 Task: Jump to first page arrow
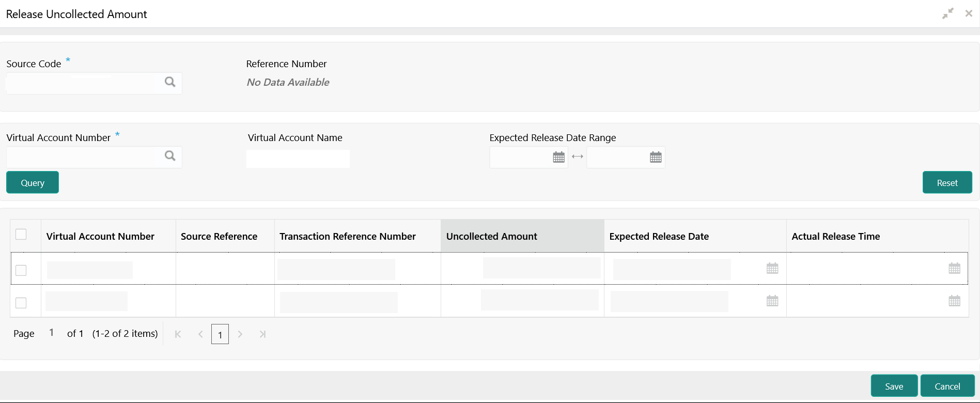[x=178, y=334]
